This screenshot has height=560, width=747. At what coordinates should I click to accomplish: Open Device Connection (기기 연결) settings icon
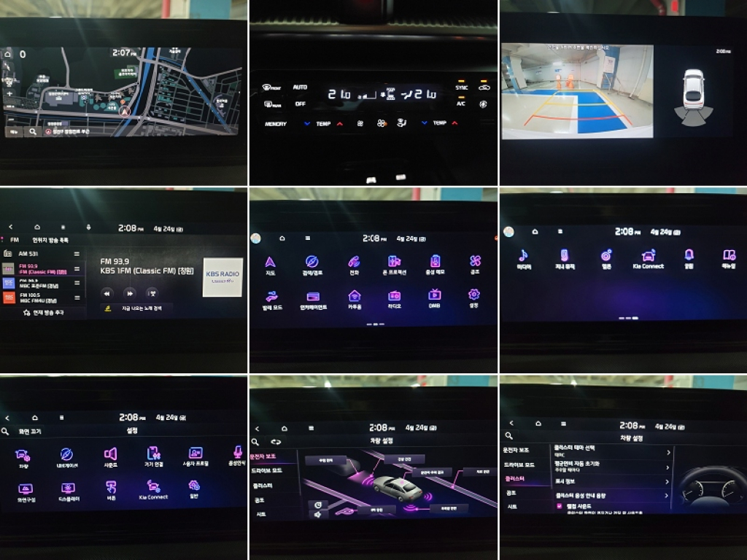click(x=153, y=456)
